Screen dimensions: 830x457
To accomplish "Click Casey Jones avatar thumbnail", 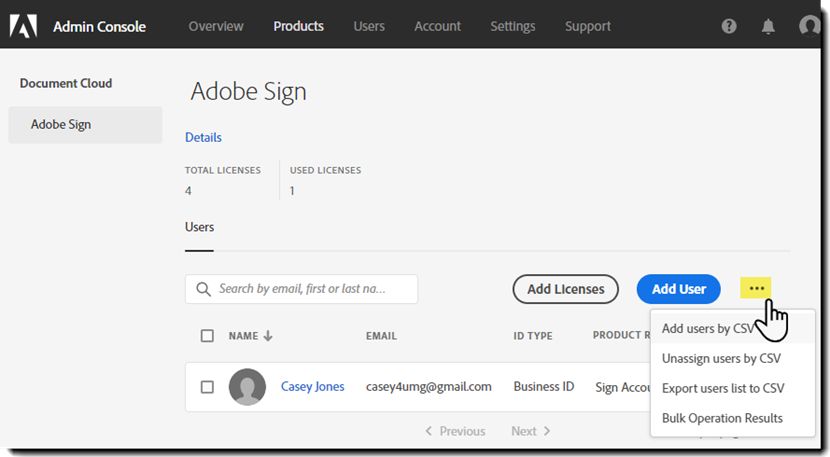I will click(x=247, y=387).
